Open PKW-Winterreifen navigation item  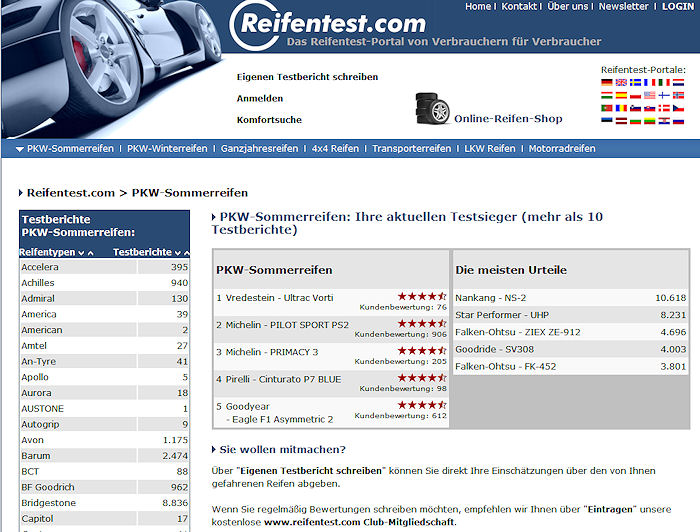(x=167, y=149)
